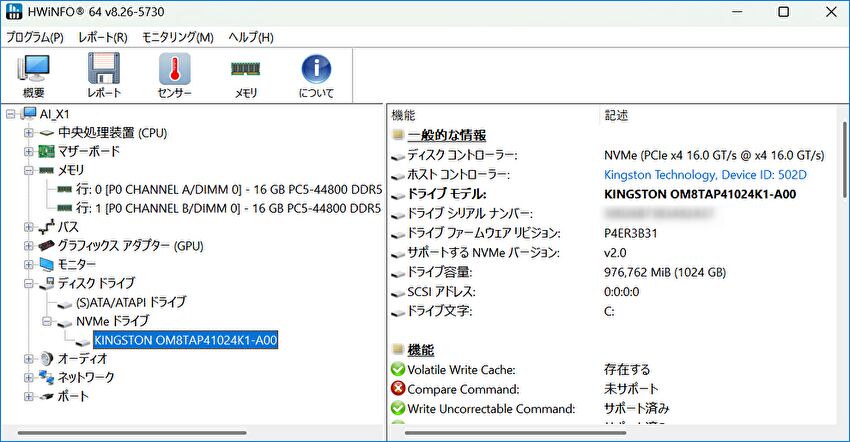850x442 pixels.
Task: Click the CPU chip icon in tree
Action: (47, 133)
